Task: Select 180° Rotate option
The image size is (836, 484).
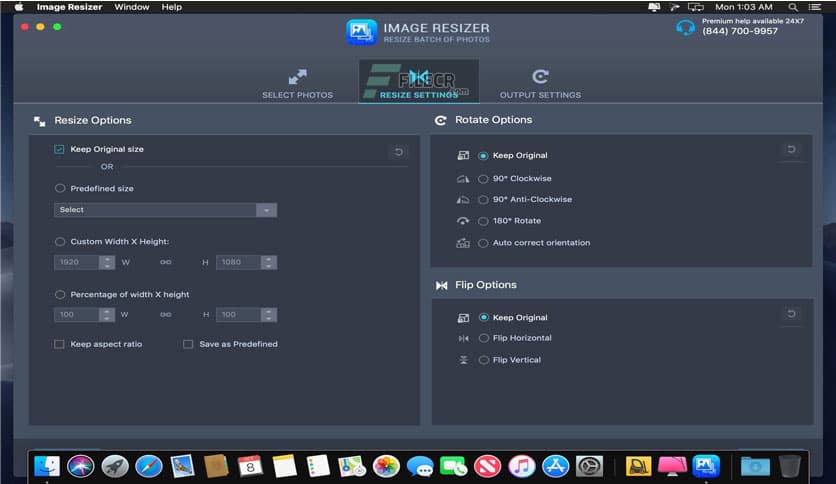Action: tap(483, 221)
